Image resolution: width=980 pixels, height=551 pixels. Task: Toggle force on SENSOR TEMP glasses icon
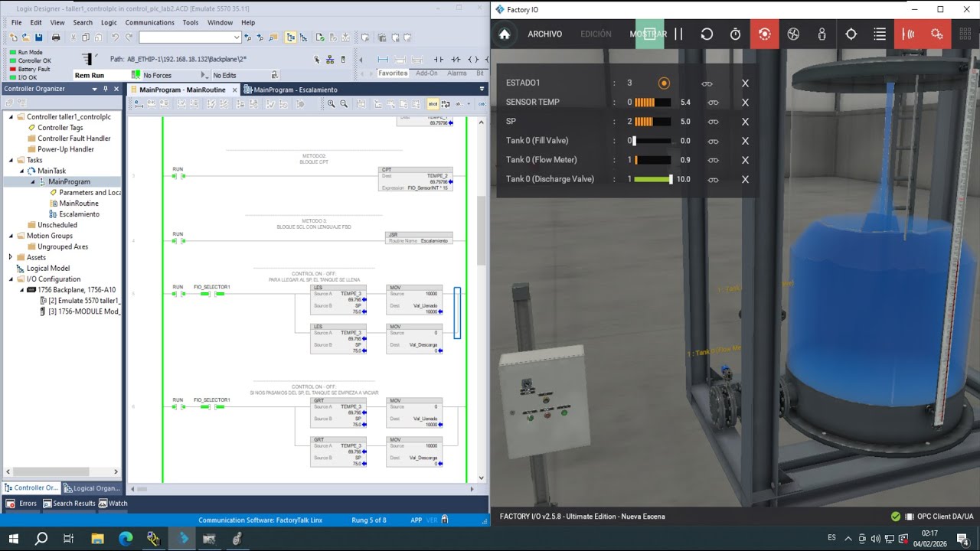pos(713,103)
